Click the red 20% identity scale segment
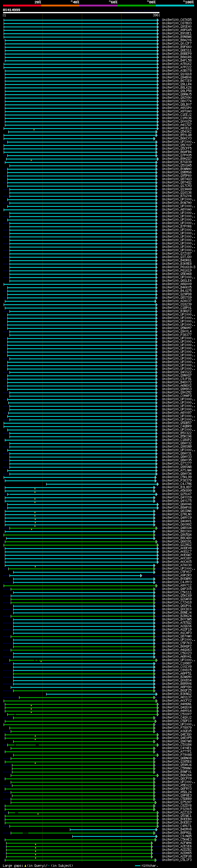Screen dimensions: 197x868 click(x=22, y=6)
